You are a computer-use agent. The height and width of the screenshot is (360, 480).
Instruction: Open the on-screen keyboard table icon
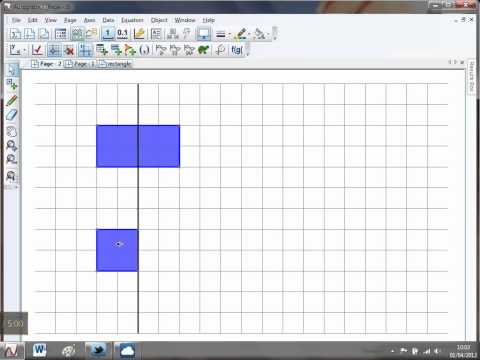pyautogui.click(x=60, y=34)
